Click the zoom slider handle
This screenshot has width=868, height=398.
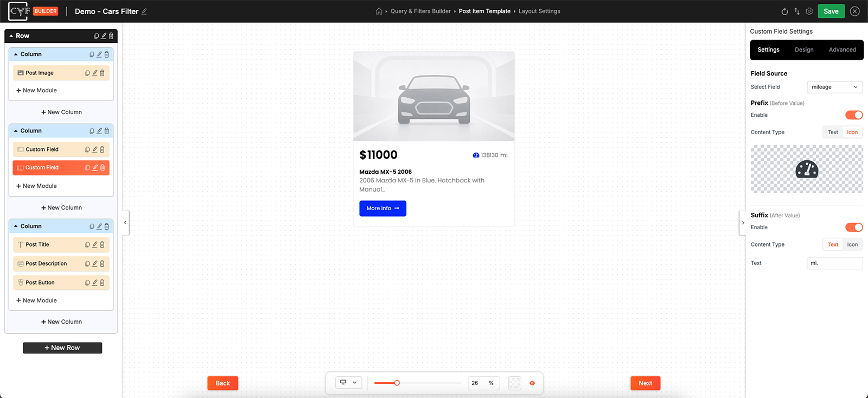click(397, 383)
